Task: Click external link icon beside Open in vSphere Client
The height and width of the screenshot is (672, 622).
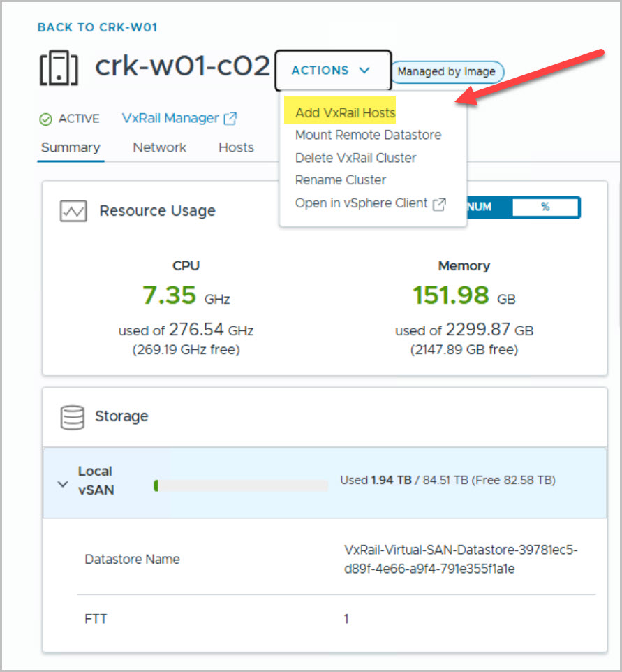Action: click(x=439, y=203)
